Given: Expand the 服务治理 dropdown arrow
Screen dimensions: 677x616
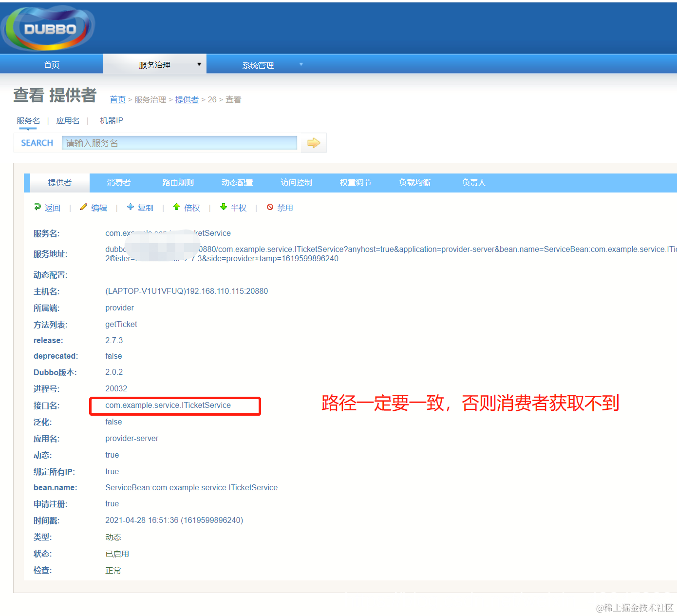Looking at the screenshot, I should pos(199,64).
